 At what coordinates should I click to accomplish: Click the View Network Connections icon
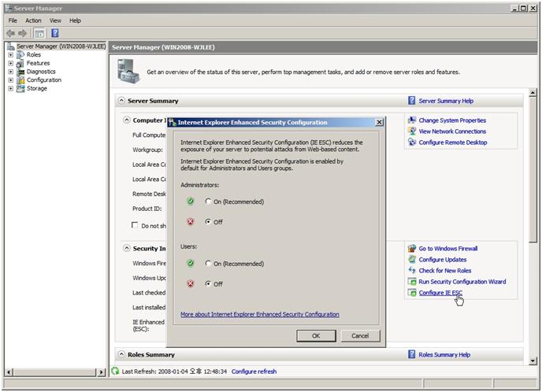click(412, 131)
